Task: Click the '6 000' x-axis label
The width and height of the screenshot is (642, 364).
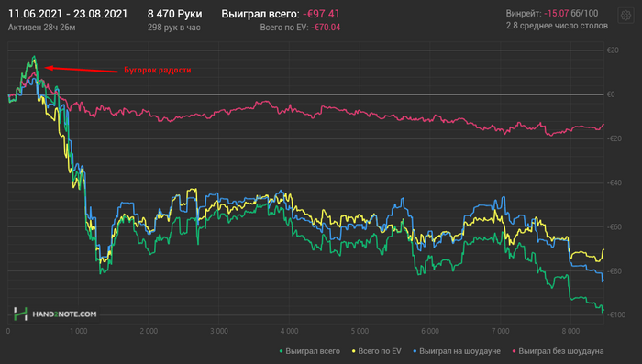Action: pos(430,331)
